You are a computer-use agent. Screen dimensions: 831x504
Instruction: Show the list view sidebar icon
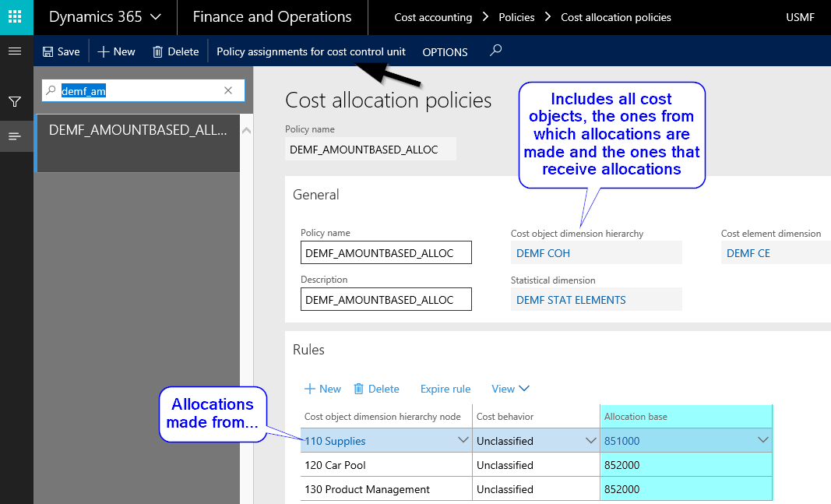coord(14,136)
